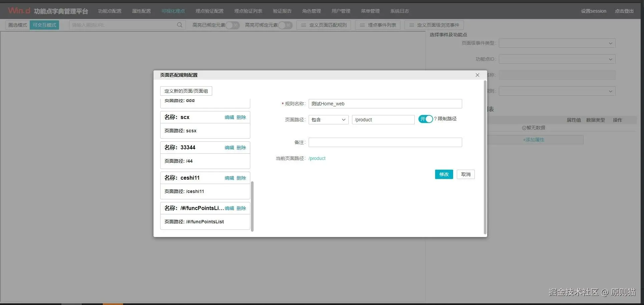Navigate to 埋点验证列表

pyautogui.click(x=248, y=11)
